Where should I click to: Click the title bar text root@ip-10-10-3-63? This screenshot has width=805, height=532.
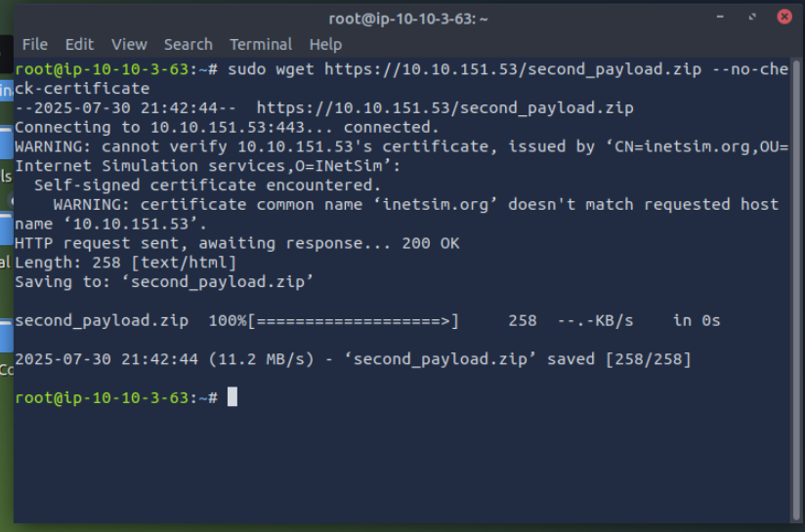(x=408, y=19)
